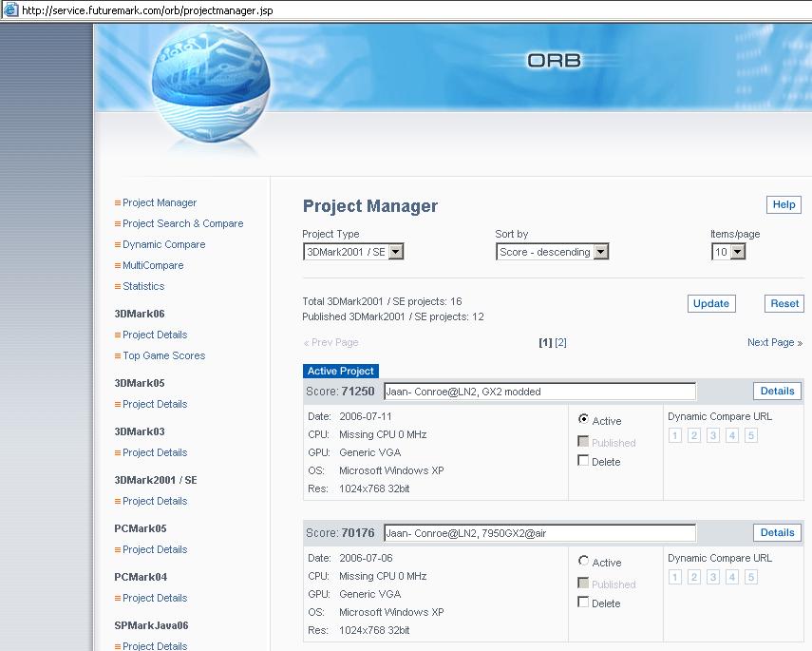Open Details for score 70176 project

tap(777, 533)
